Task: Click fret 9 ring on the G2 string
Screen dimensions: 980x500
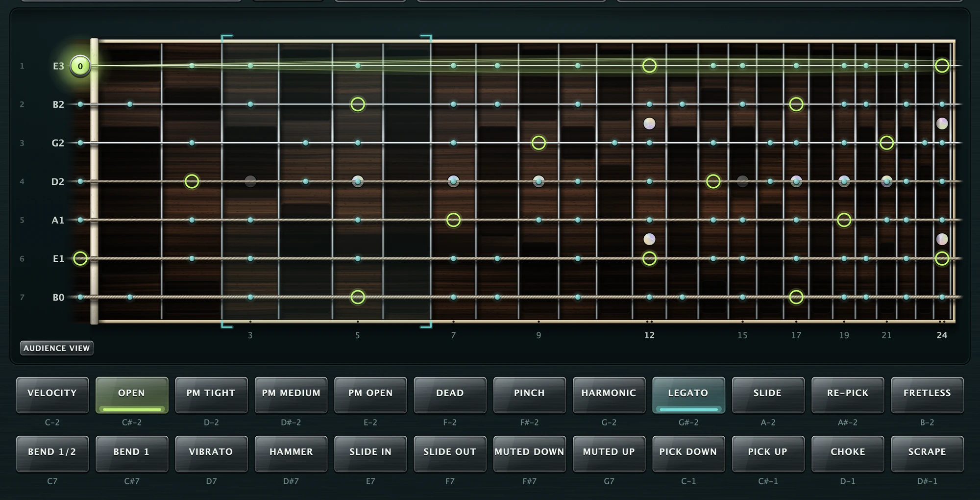Action: click(539, 143)
